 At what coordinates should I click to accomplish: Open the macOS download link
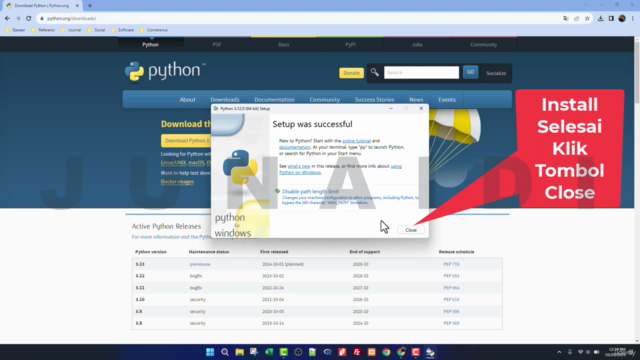click(x=196, y=163)
